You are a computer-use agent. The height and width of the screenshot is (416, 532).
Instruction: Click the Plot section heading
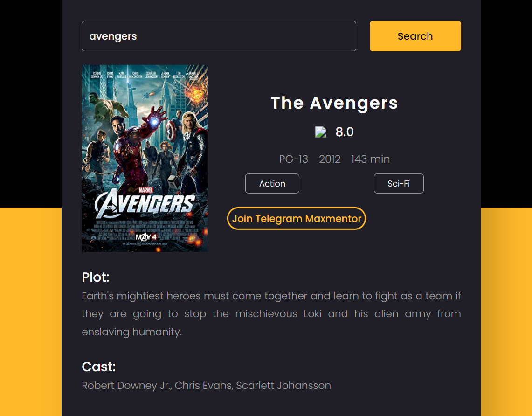click(x=95, y=277)
